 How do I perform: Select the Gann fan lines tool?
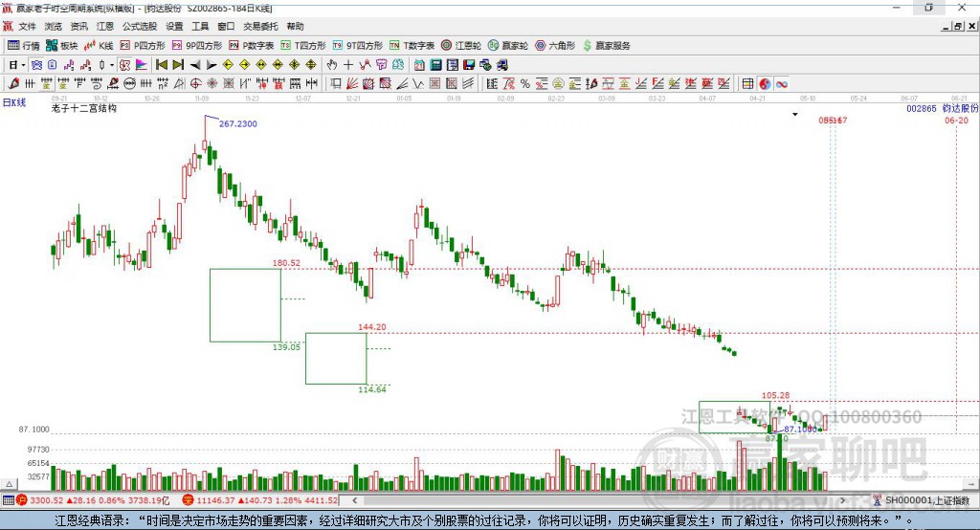[x=351, y=84]
